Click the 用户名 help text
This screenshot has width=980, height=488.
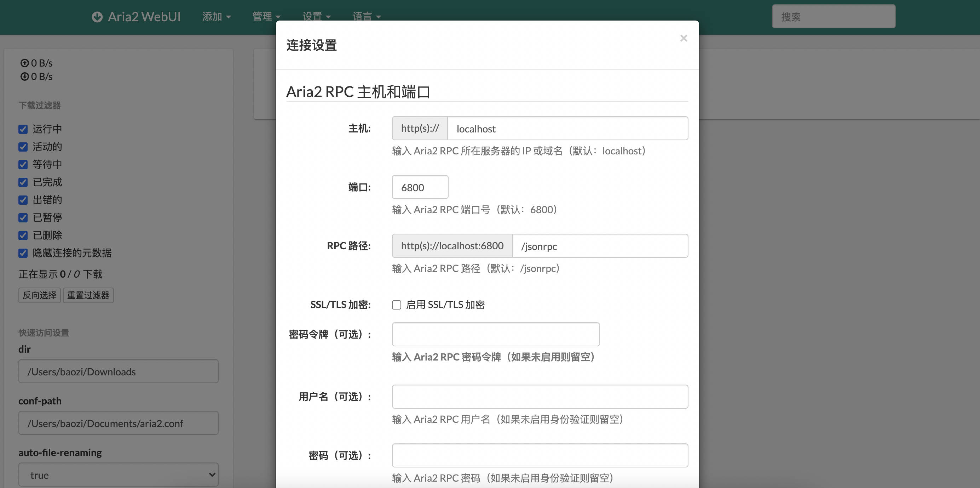[508, 419]
